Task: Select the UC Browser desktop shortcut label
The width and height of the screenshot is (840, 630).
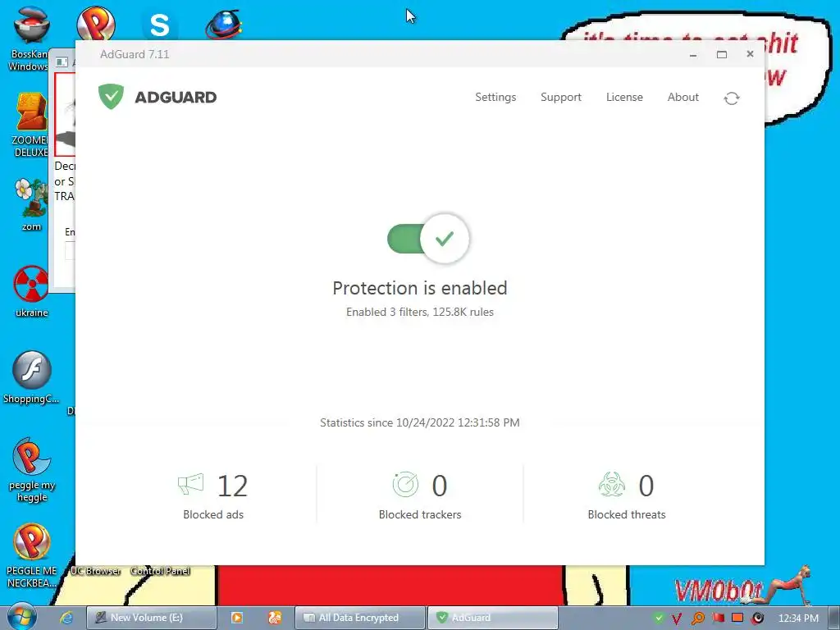Action: (95, 571)
